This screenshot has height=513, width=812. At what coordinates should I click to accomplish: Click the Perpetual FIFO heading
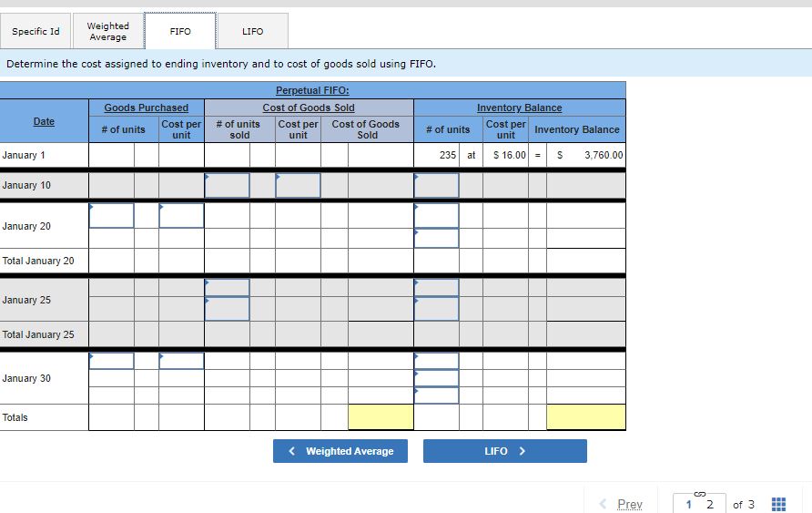312,90
